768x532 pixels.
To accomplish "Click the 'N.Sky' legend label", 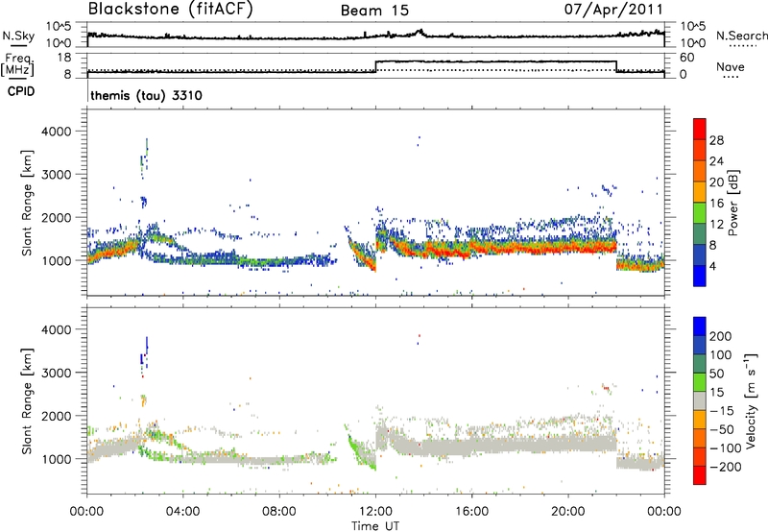I will coord(18,36).
